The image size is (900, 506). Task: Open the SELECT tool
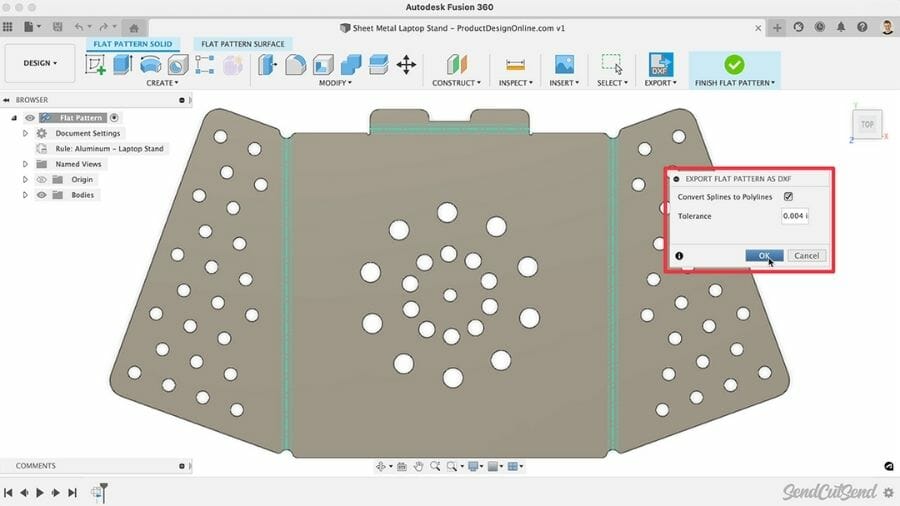point(611,64)
